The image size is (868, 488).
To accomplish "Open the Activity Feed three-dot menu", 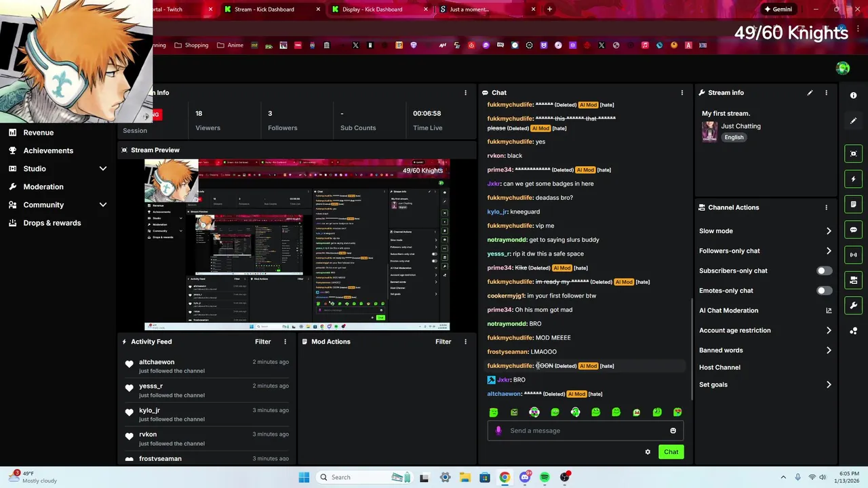I will click(x=285, y=342).
